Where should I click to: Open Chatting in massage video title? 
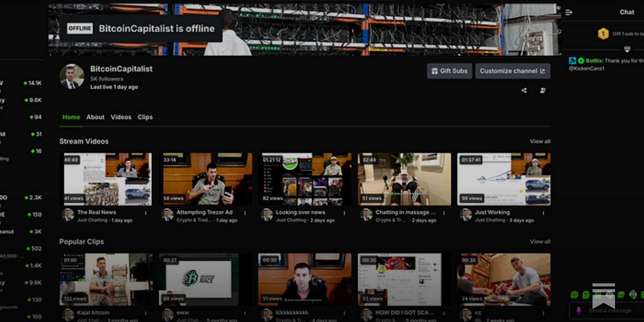coord(405,212)
